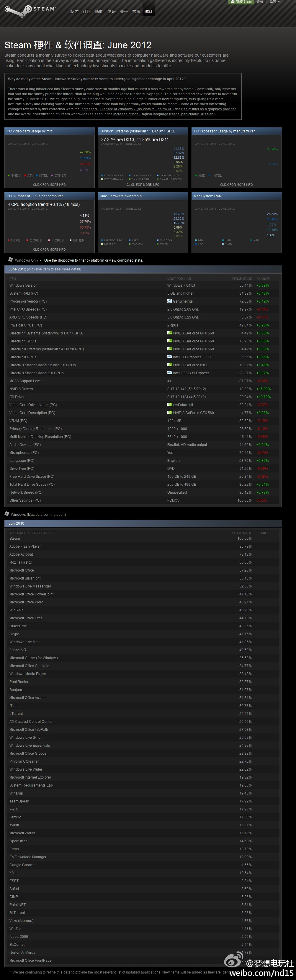The image size is (296, 980).
Task: Open 'increased OS share of Windows 7' link
Action: (x=127, y=109)
